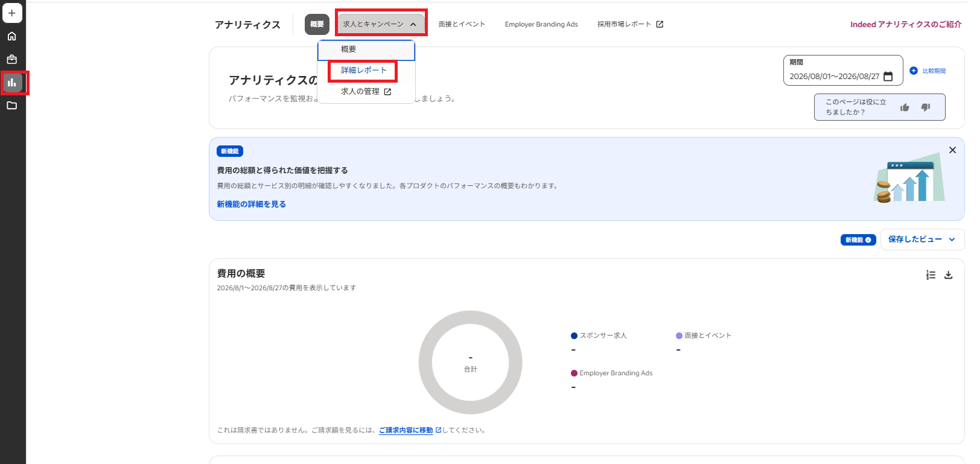Click the thumbs up feedback icon
Image resolution: width=980 pixels, height=464 pixels.
(905, 107)
